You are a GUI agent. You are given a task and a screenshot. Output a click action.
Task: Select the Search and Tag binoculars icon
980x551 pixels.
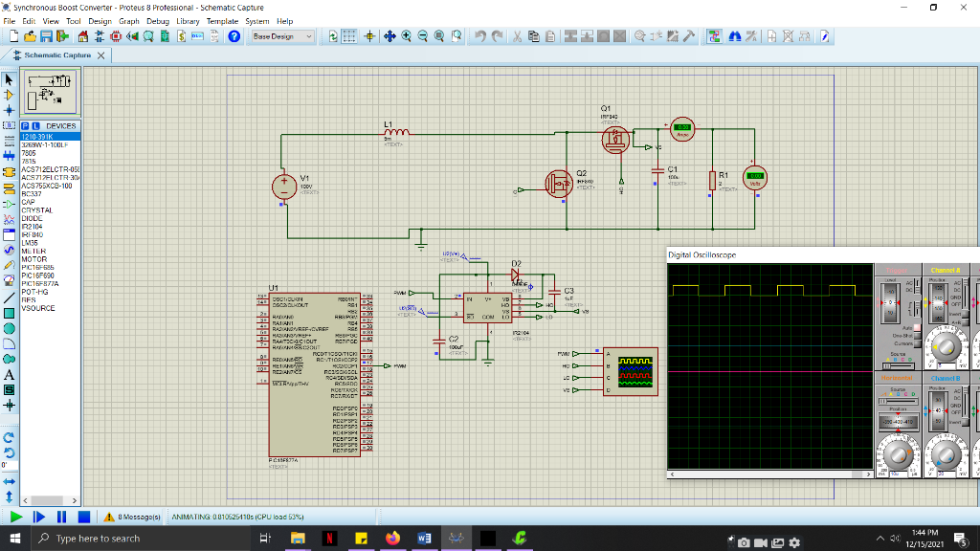point(735,36)
